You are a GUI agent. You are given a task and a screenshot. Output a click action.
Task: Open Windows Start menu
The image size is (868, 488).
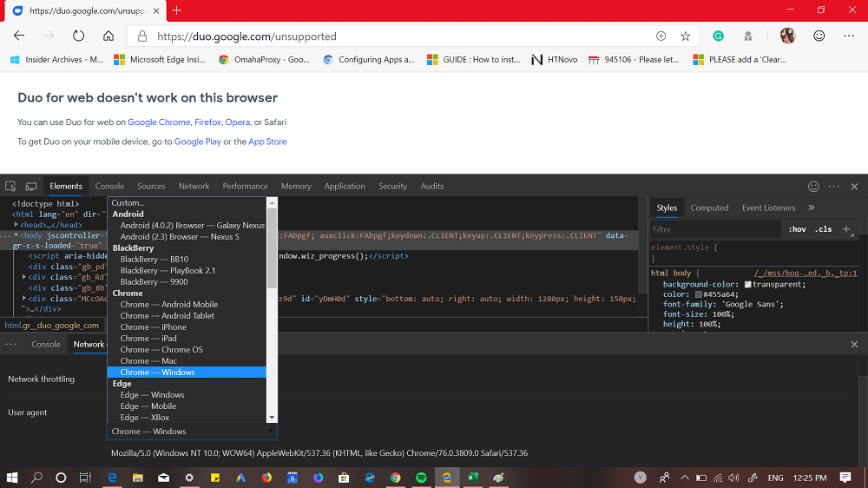point(11,478)
